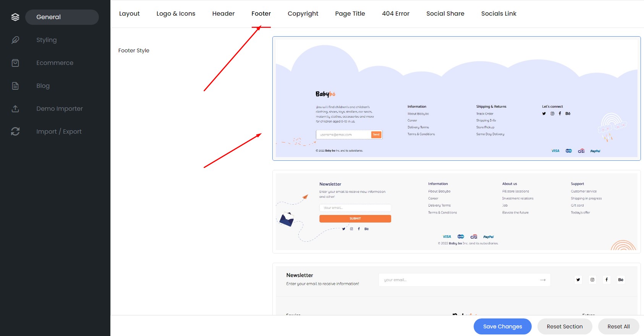Open the General settings section

pyautogui.click(x=62, y=17)
